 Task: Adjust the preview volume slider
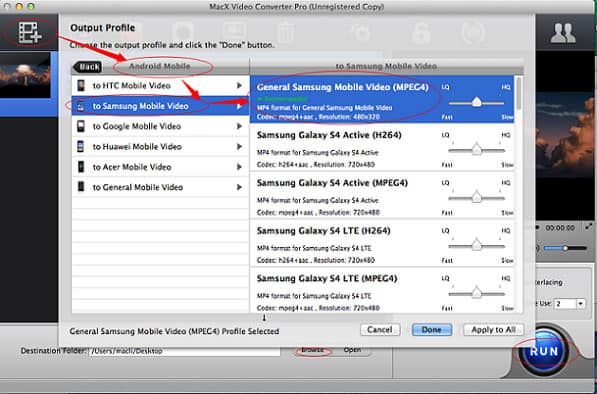tap(565, 248)
